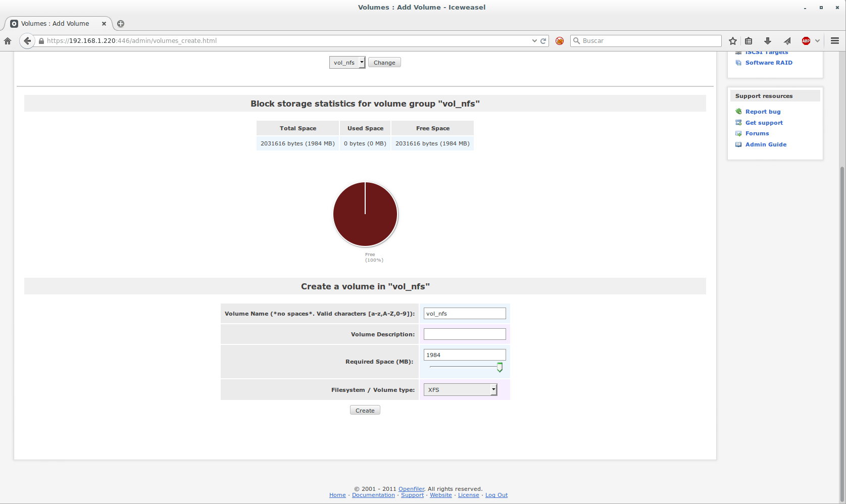
Task: Bookmark this page with star icon
Action: pyautogui.click(x=733, y=41)
